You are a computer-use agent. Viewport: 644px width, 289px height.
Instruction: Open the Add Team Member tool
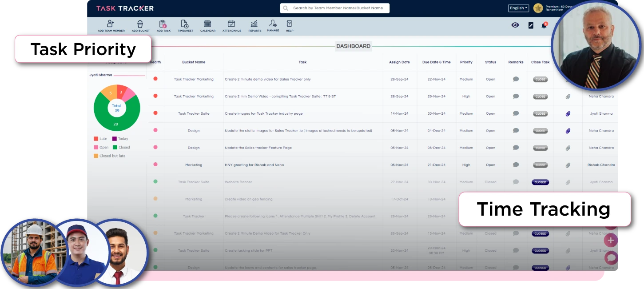click(111, 26)
